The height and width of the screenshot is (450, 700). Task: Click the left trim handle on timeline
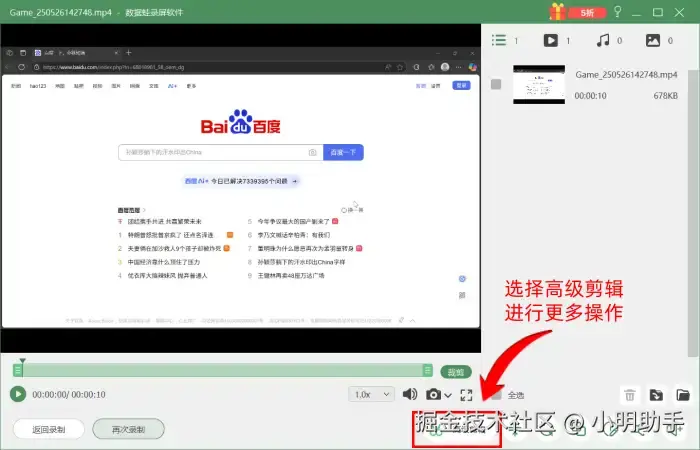click(18, 370)
